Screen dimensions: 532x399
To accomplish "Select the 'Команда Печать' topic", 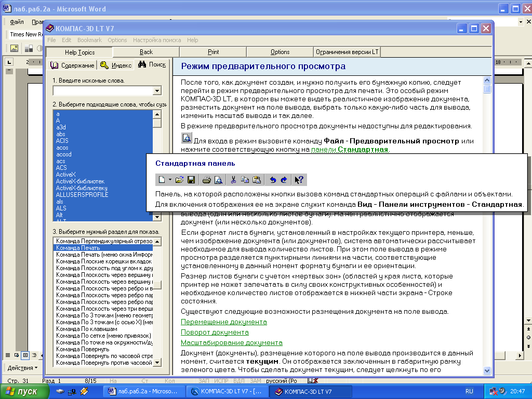I will coord(103,248).
